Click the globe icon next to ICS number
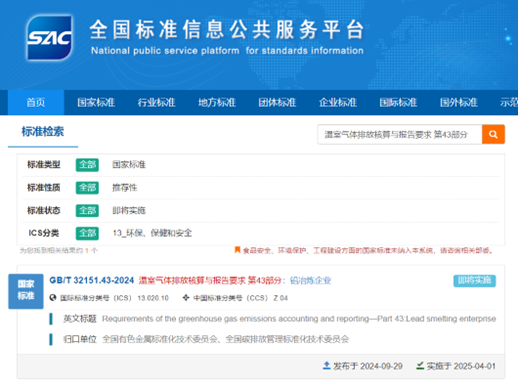Screen dimensions: 518x389 (x=53, y=297)
